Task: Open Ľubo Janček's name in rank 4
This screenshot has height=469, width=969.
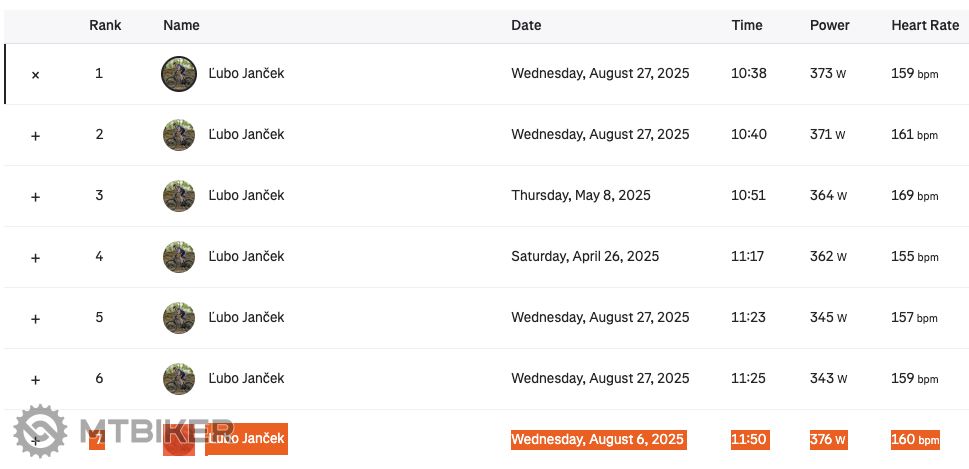Action: (246, 256)
